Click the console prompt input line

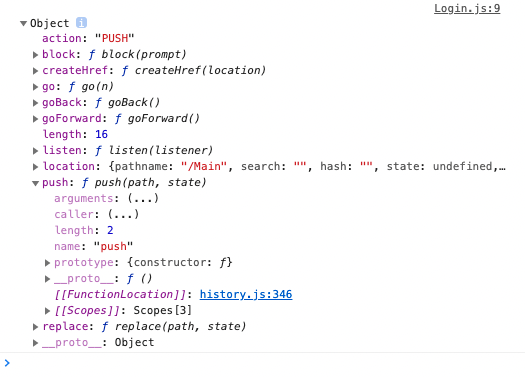point(262,363)
